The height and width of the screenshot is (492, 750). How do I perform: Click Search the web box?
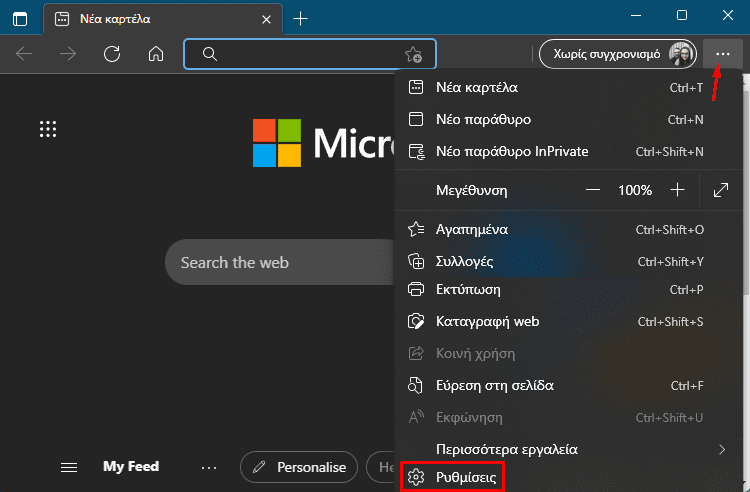click(280, 262)
